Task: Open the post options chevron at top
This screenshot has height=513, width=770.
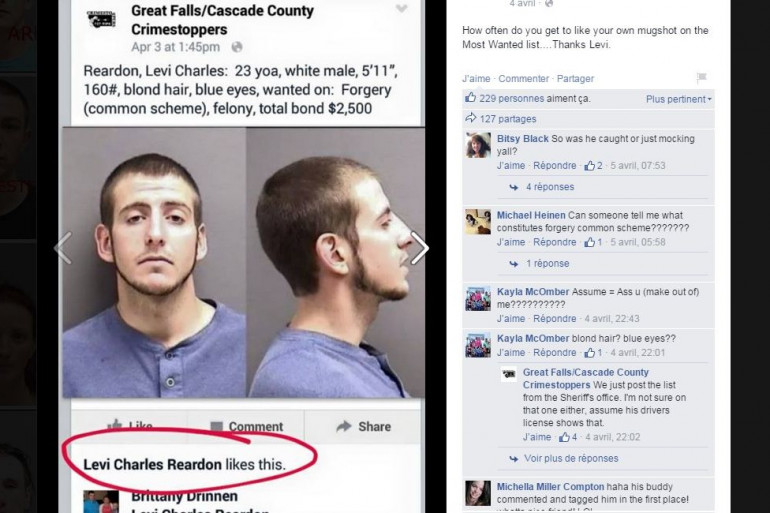Action: (x=402, y=8)
